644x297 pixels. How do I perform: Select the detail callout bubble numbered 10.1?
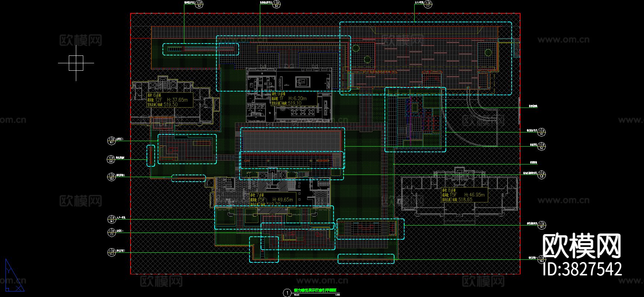[x=542, y=259]
